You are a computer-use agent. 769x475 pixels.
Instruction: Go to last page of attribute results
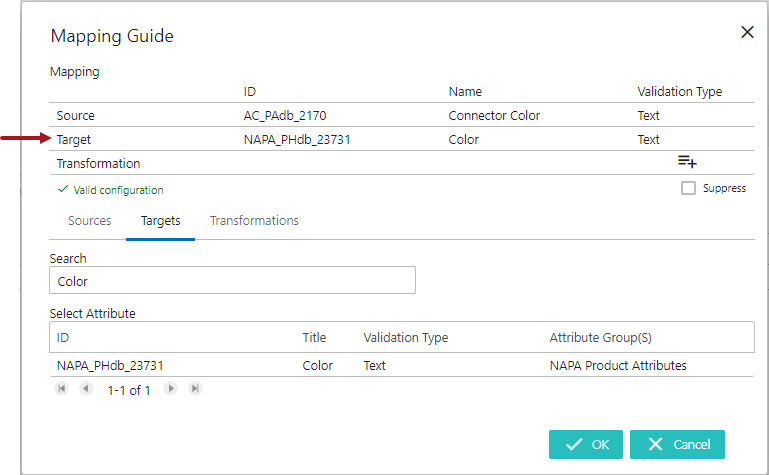195,389
